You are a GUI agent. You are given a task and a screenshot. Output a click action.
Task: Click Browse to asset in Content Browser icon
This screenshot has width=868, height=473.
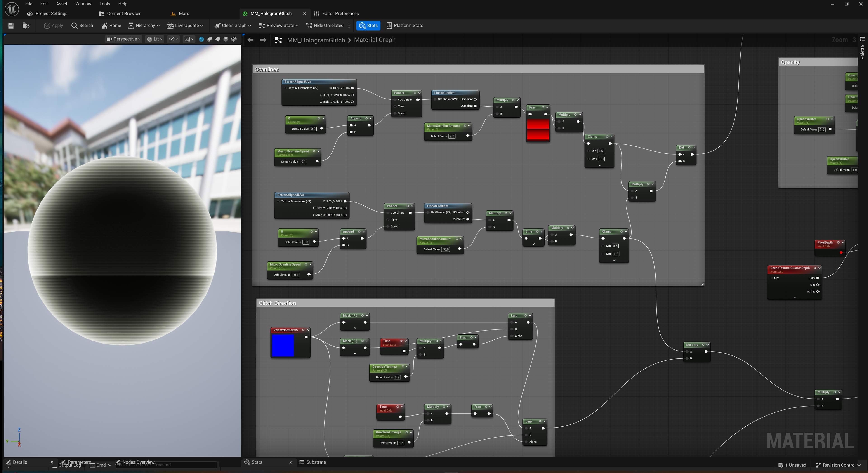tap(26, 26)
